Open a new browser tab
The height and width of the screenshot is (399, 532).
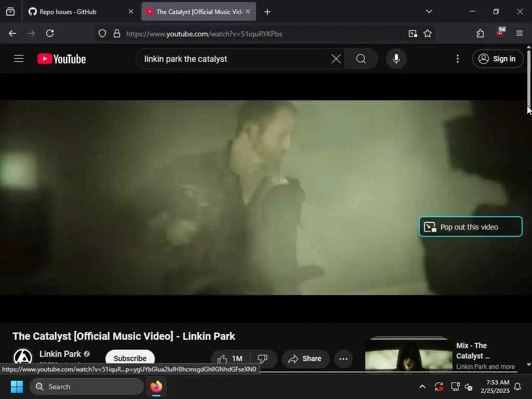click(x=268, y=12)
